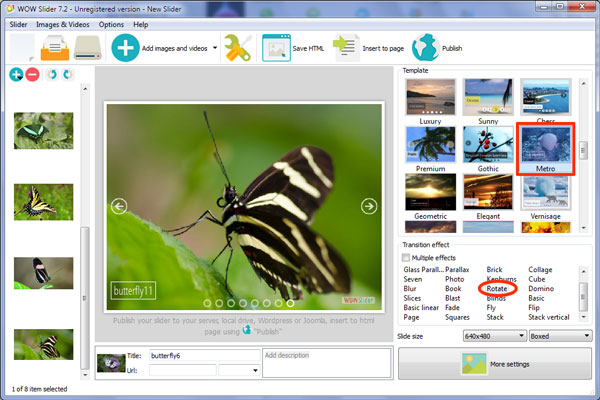Select the green butterfly thumbnail at top
This screenshot has height=400, width=600.
(44, 131)
